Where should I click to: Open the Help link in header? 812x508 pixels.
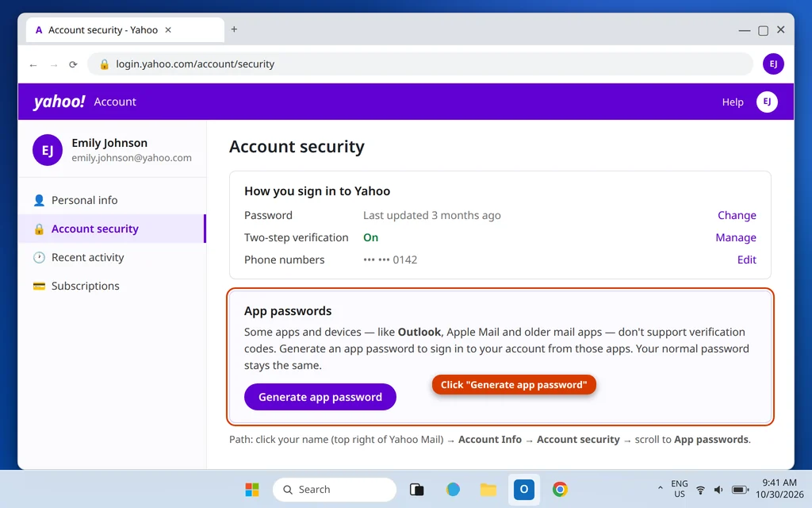732,102
